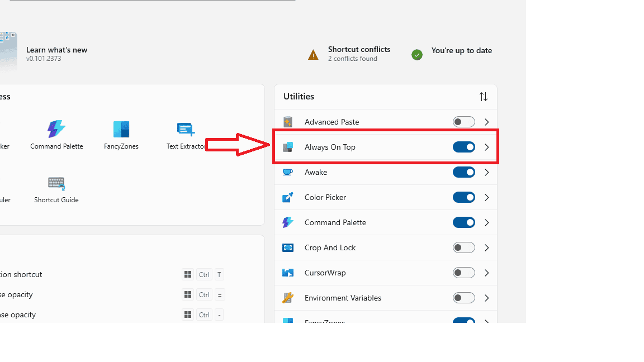644x362 pixels.
Task: Open Command Palette settings chevron
Action: [x=487, y=222]
